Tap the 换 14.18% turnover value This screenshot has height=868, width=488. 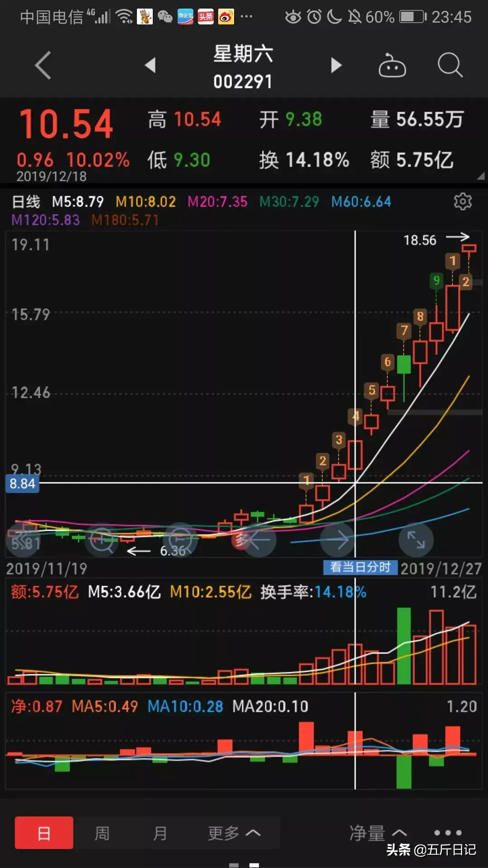[x=304, y=160]
